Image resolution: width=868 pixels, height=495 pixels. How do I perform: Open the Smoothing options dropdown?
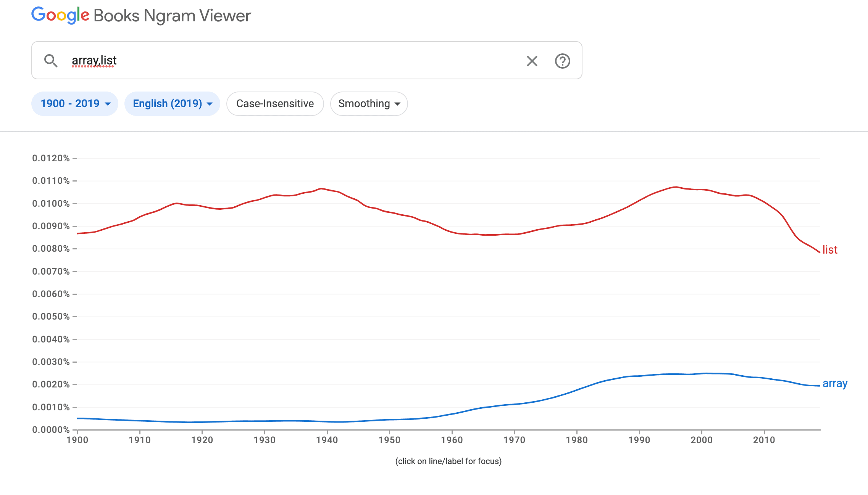[368, 103]
